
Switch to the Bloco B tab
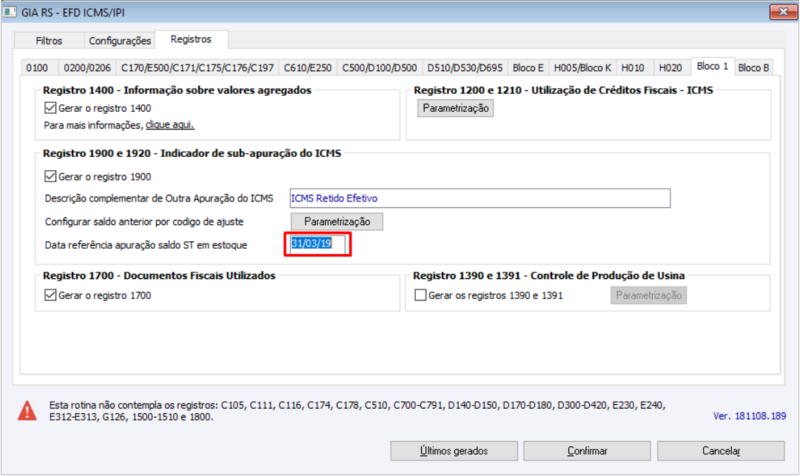pos(754,68)
